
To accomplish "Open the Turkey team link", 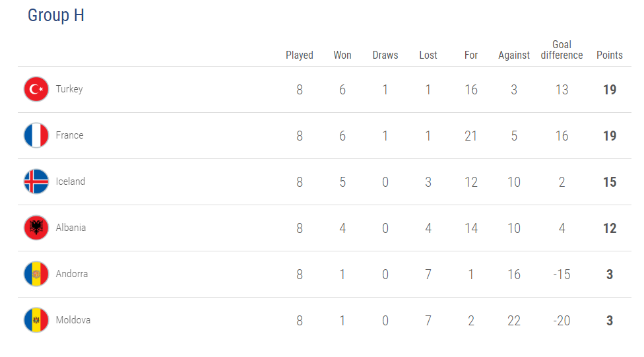I will [x=69, y=89].
